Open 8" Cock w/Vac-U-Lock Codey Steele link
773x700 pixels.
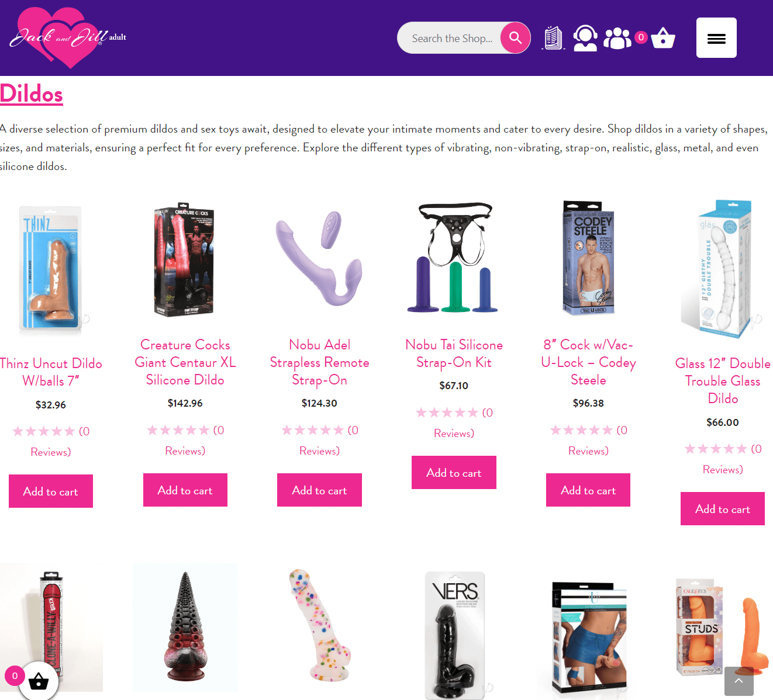click(x=588, y=362)
